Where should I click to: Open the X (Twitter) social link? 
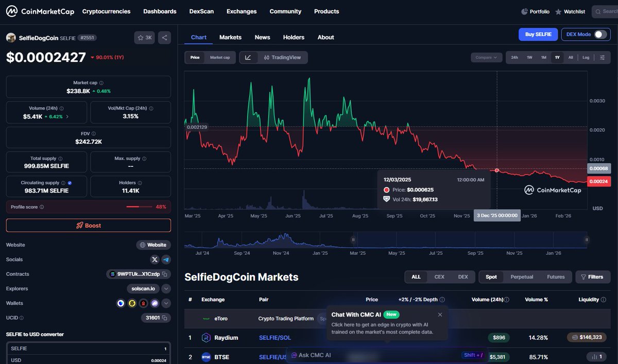point(154,259)
